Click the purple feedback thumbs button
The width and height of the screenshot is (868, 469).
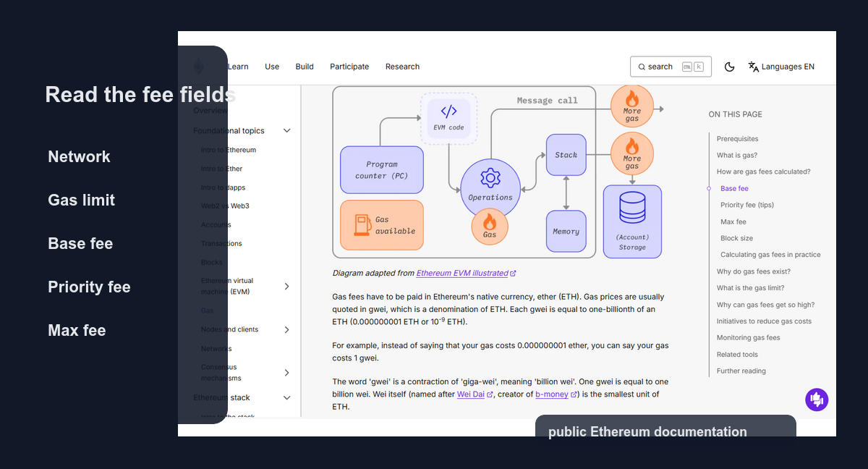(817, 400)
